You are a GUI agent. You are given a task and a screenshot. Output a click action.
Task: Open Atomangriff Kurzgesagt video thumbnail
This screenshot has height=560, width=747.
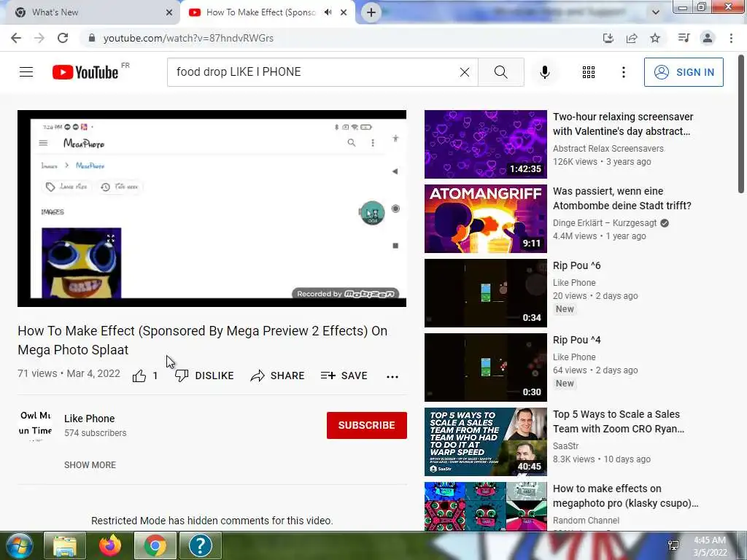click(485, 219)
